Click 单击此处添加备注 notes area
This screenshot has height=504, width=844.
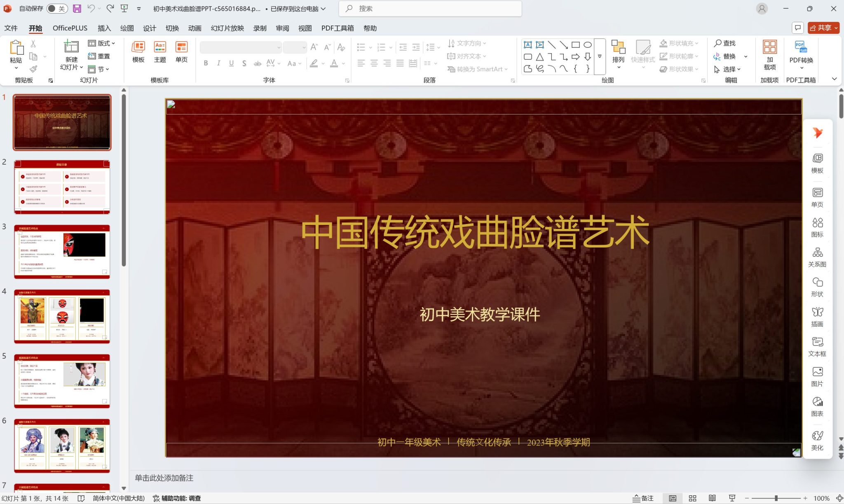pyautogui.click(x=164, y=478)
